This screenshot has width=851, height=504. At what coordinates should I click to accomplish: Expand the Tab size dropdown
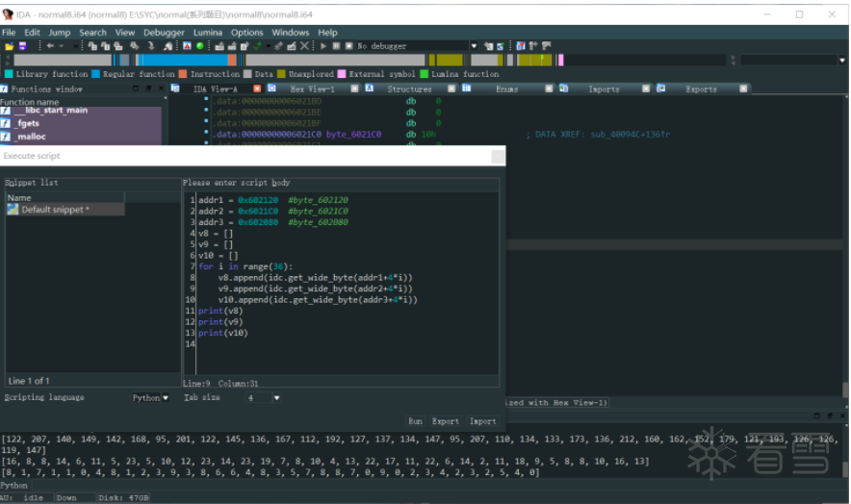[x=276, y=397]
